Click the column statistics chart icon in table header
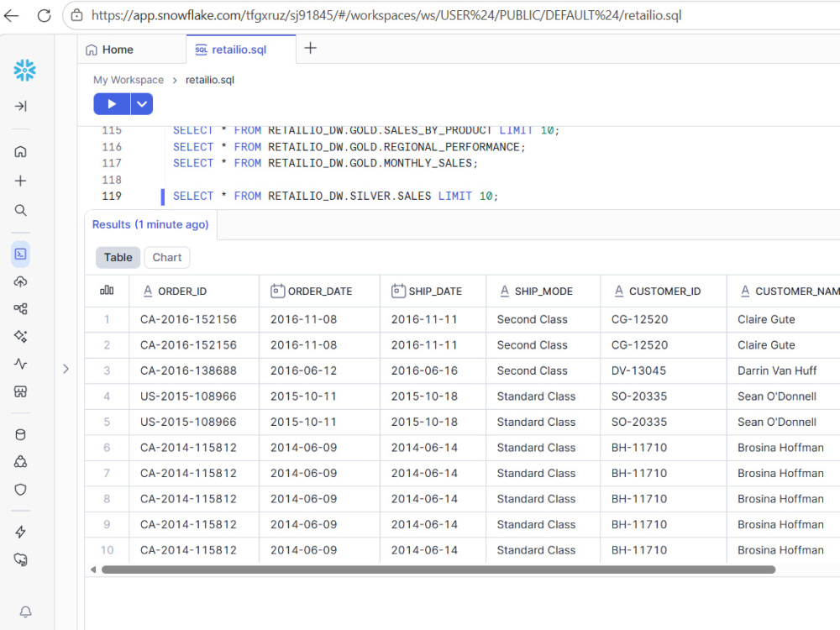Screen dimensions: 840x630 click(107, 291)
